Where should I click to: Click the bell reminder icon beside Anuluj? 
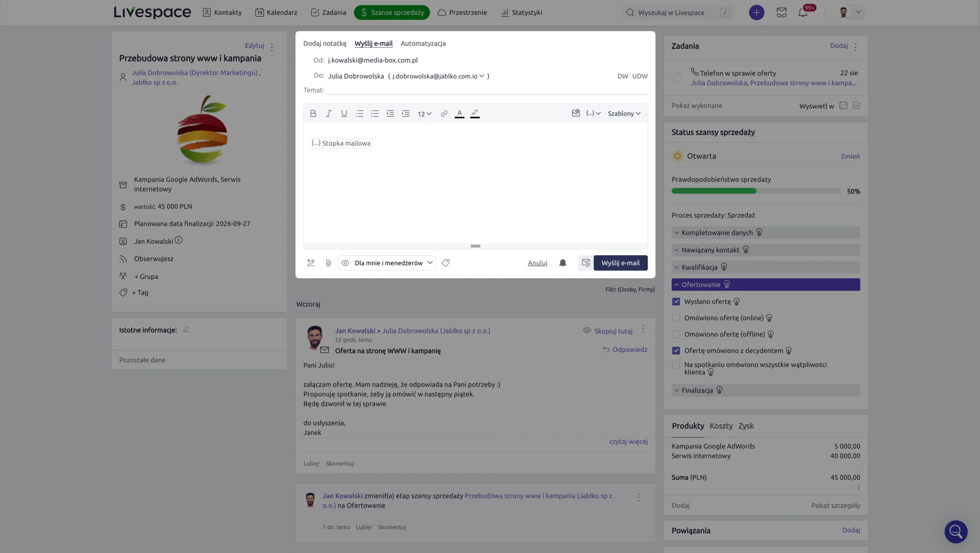(563, 263)
